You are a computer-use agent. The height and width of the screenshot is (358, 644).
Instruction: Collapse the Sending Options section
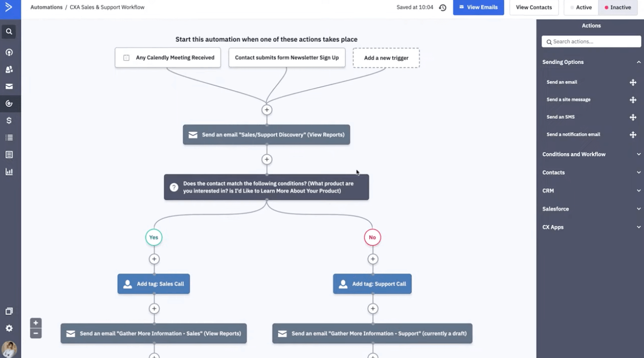tap(591, 62)
